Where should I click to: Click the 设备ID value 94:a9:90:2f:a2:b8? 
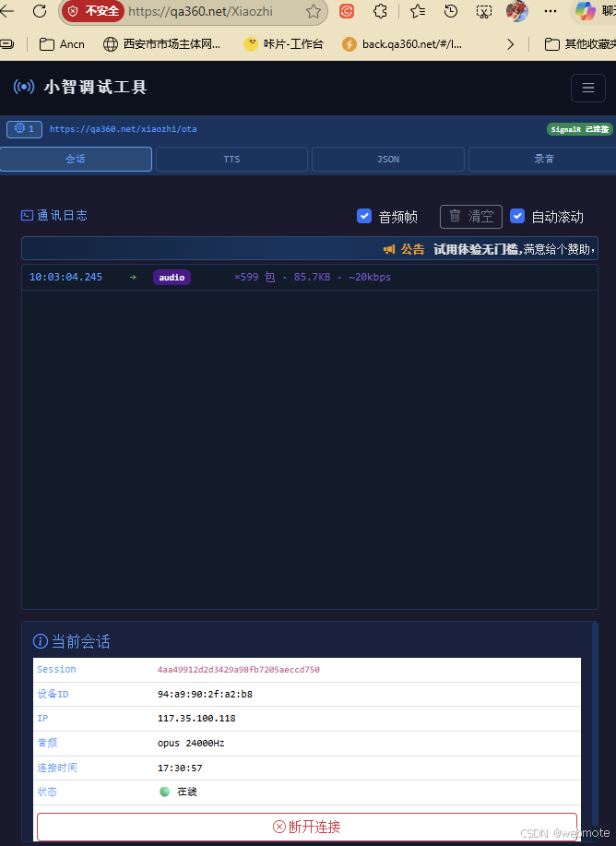click(x=205, y=695)
